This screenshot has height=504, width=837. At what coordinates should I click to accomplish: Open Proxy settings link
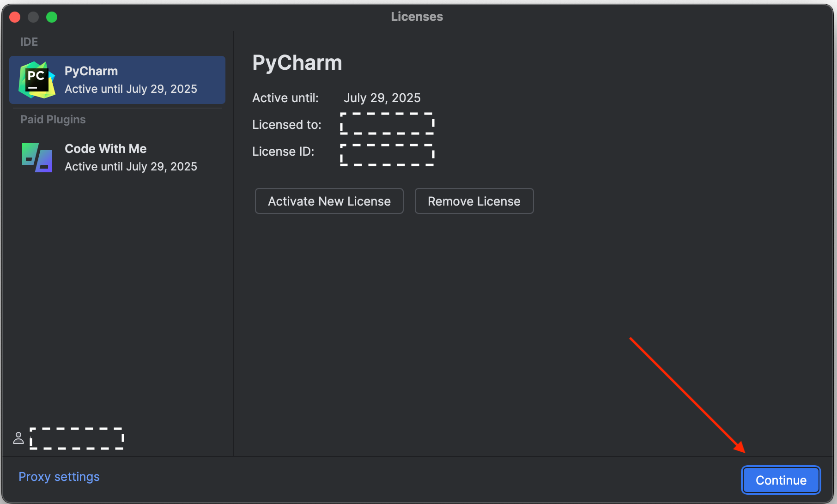59,477
